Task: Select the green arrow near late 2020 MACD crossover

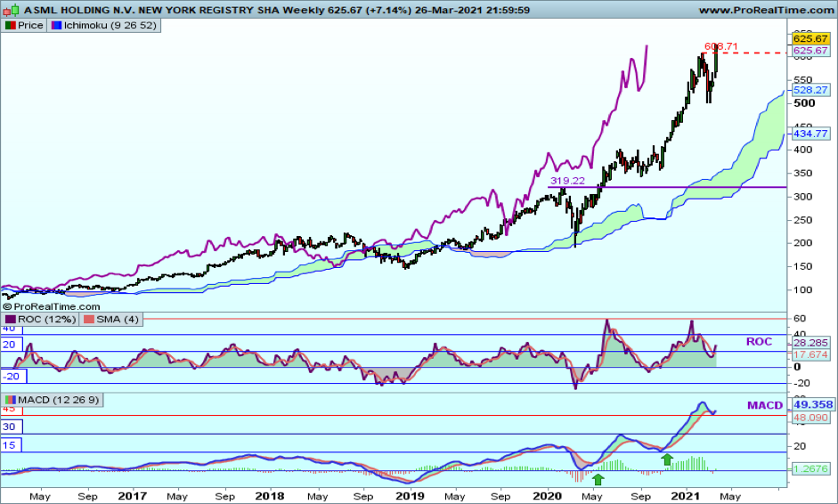Action: pos(666,459)
